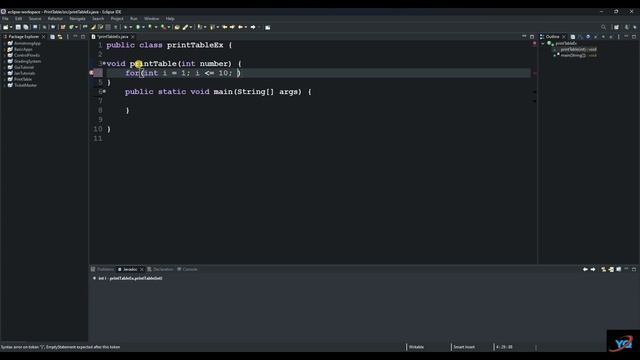Open the Run dropdown arrow
The height and width of the screenshot is (360, 640).
point(143,27)
